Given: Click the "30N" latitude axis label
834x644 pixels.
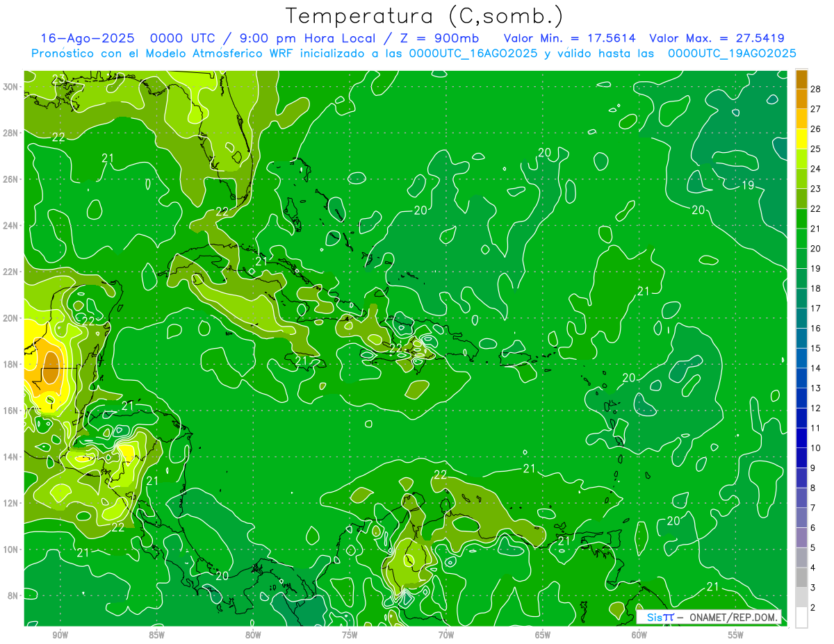Looking at the screenshot, I should [x=11, y=87].
